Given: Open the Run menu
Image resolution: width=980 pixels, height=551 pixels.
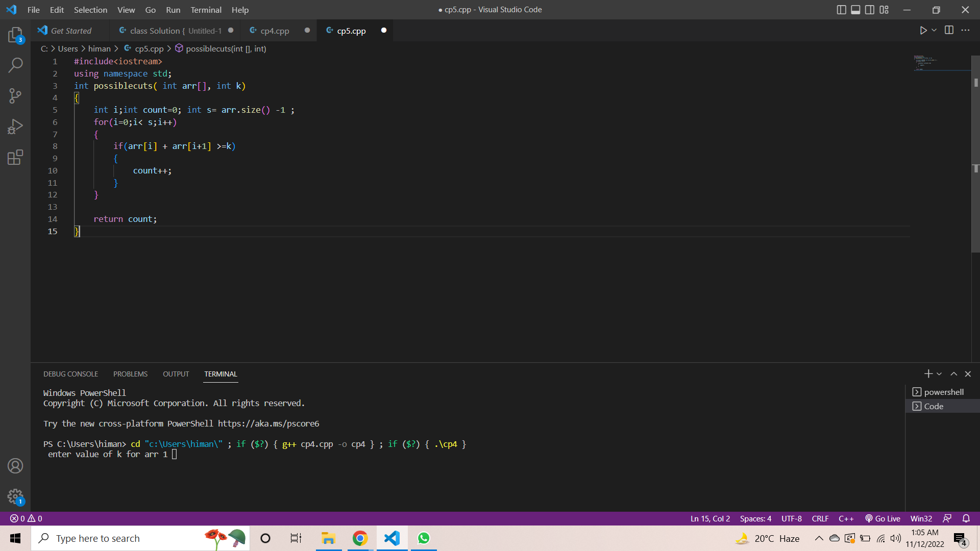Looking at the screenshot, I should pos(173,10).
